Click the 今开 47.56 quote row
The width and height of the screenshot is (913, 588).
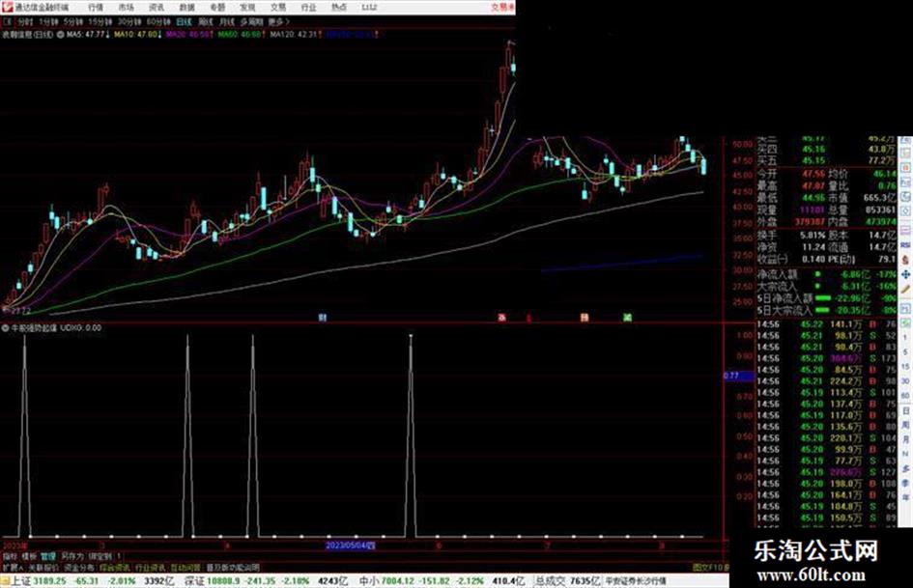790,174
